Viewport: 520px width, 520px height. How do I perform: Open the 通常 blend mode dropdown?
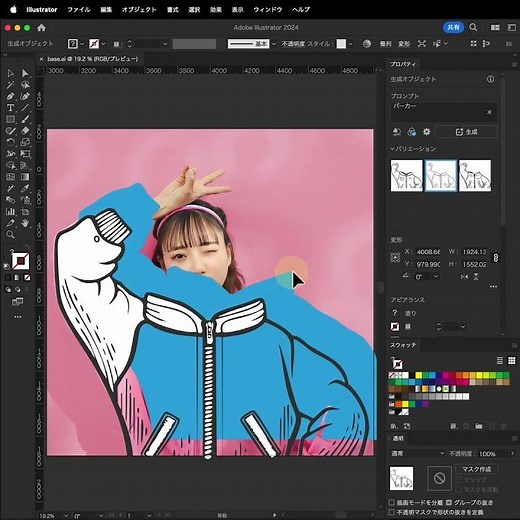(418, 453)
